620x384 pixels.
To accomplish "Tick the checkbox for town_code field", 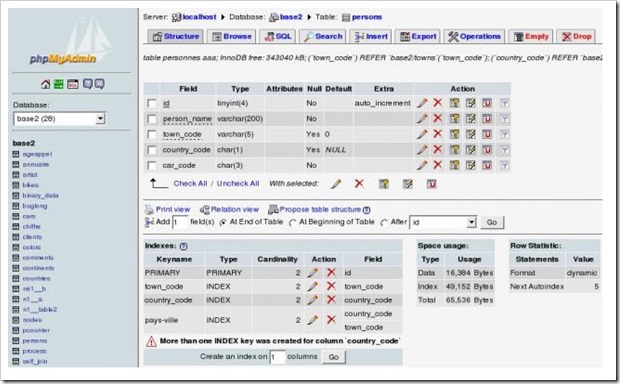I will [x=152, y=134].
